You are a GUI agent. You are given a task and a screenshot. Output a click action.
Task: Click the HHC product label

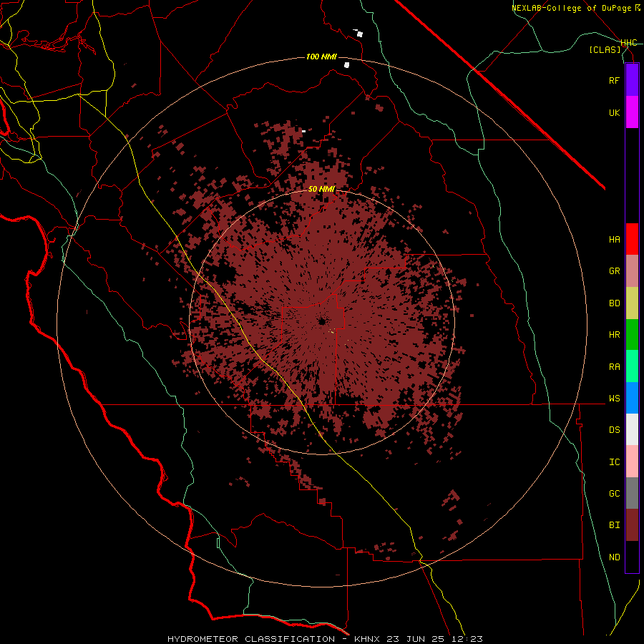click(629, 43)
